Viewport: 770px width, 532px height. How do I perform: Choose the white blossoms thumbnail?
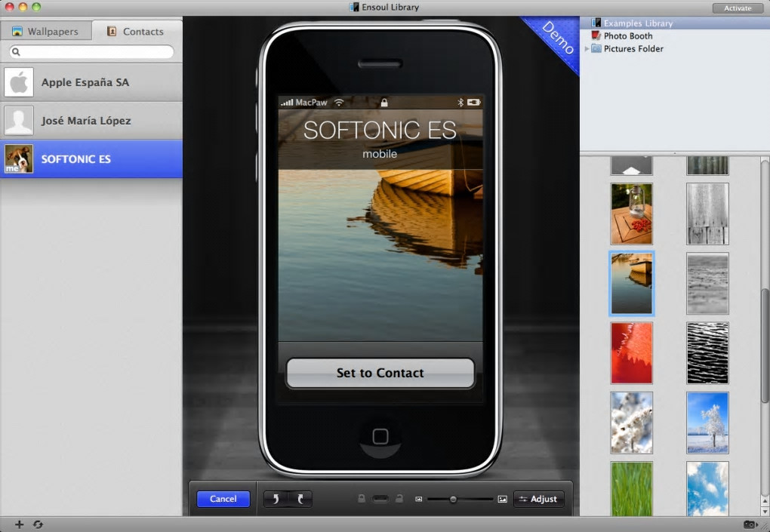point(632,423)
